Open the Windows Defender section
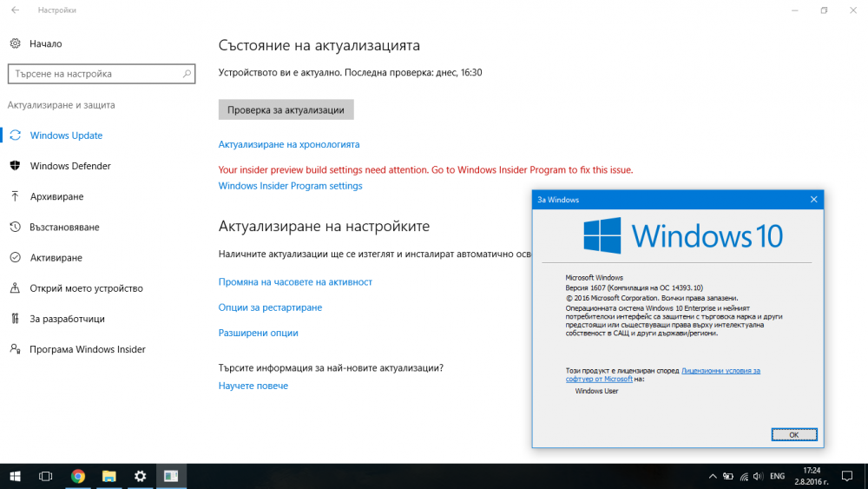868x489 pixels. click(x=69, y=166)
